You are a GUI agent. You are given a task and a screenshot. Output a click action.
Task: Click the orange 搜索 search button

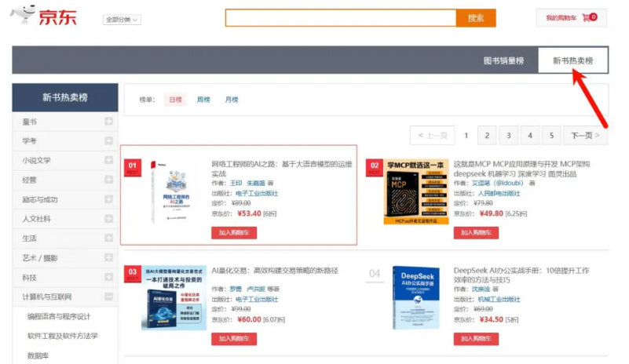pos(476,18)
